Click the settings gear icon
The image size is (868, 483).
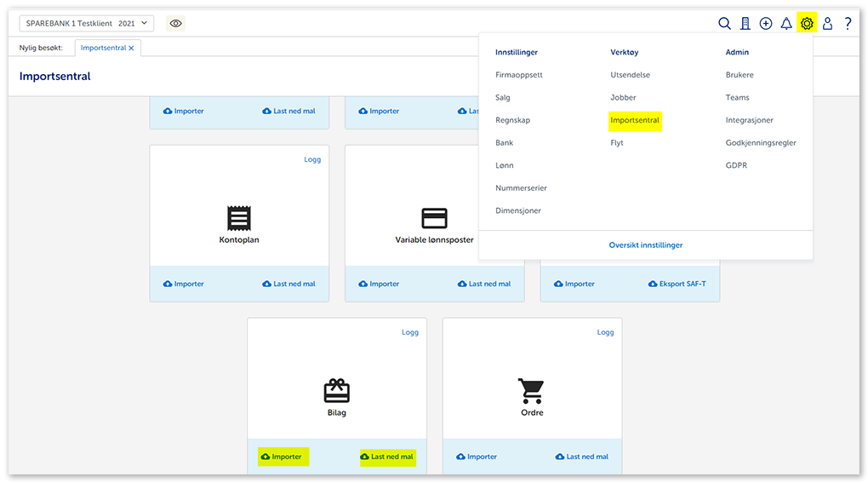pyautogui.click(x=807, y=24)
